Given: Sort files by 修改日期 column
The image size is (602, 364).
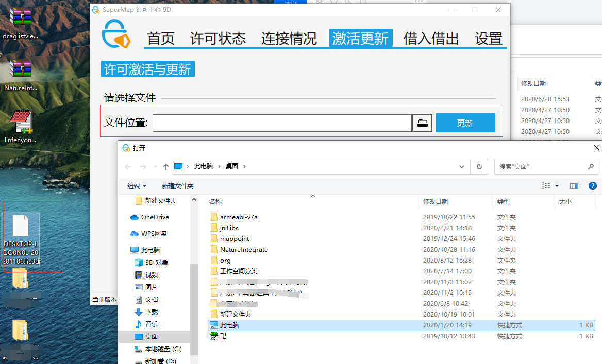Looking at the screenshot, I should click(436, 201).
